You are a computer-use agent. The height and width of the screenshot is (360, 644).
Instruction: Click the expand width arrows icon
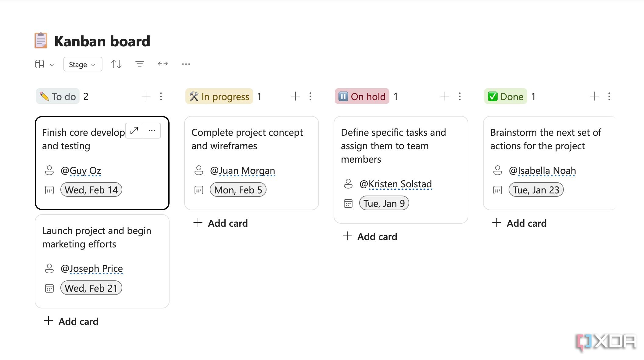click(x=163, y=64)
